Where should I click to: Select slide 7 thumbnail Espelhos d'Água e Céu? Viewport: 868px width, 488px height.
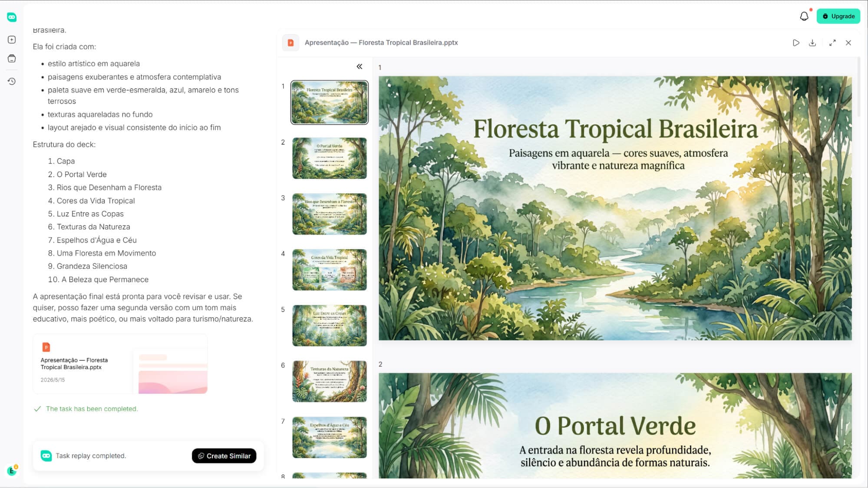(329, 437)
